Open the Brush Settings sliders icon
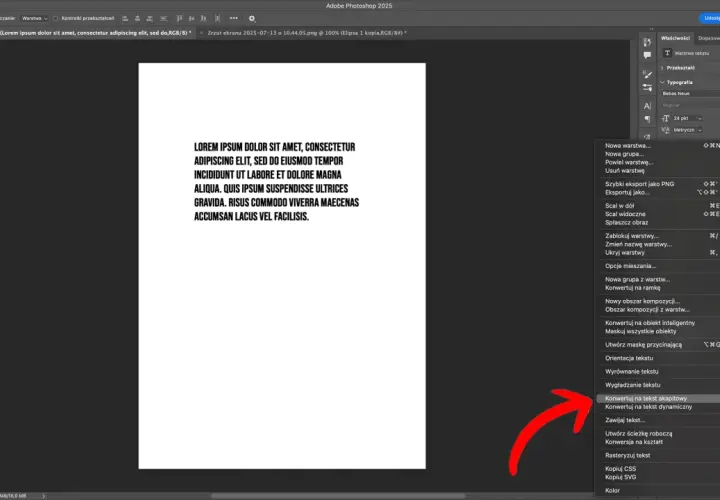Image resolution: width=720 pixels, height=500 pixels. pos(647,87)
